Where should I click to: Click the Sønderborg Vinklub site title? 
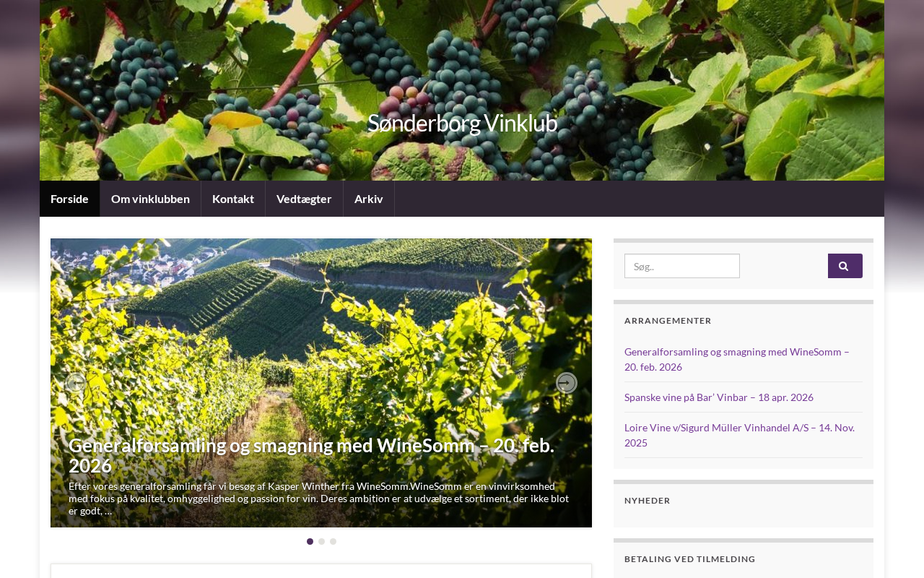[x=462, y=123]
